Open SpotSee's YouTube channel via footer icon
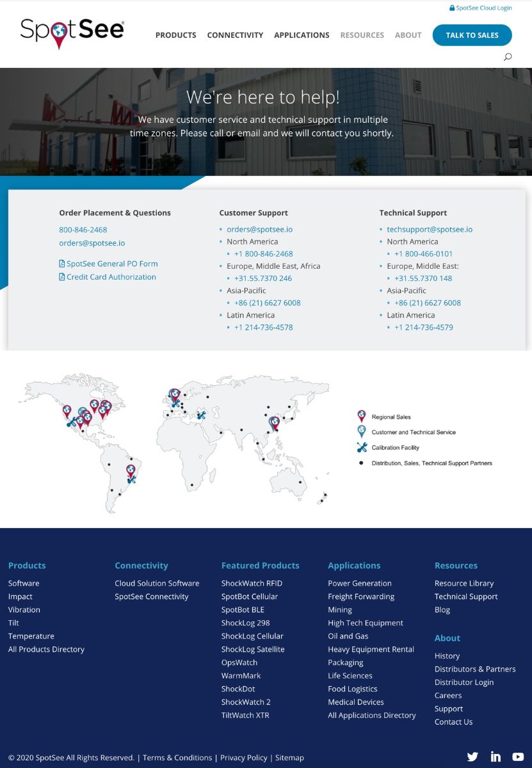Image resolution: width=532 pixels, height=768 pixels. click(x=519, y=756)
